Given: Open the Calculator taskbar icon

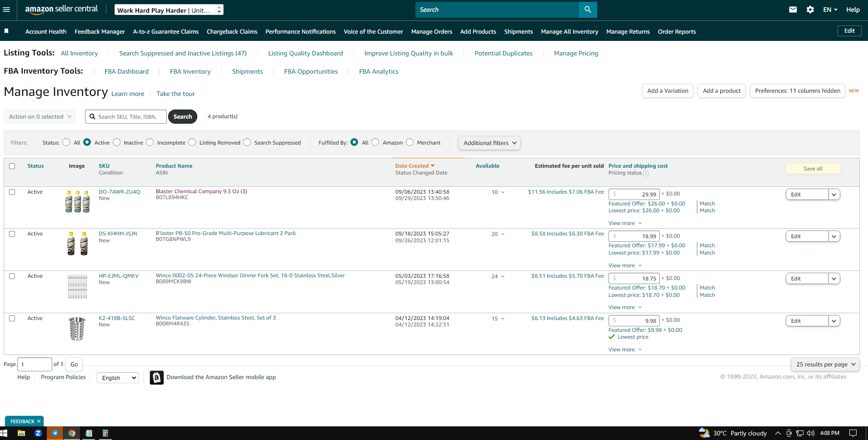Looking at the screenshot, I should click(105, 433).
